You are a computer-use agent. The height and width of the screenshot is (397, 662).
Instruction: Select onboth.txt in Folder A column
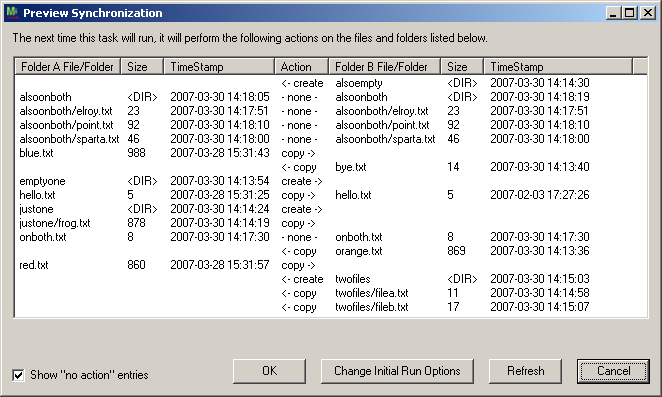pos(43,237)
